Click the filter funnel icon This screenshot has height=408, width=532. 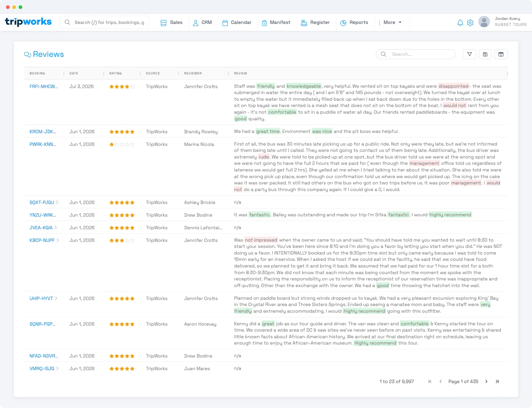point(469,54)
